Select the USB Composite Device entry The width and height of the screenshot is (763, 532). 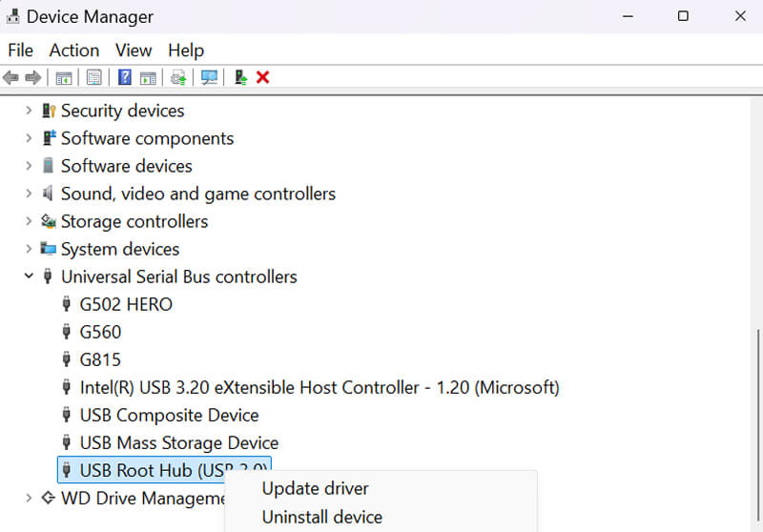click(169, 416)
